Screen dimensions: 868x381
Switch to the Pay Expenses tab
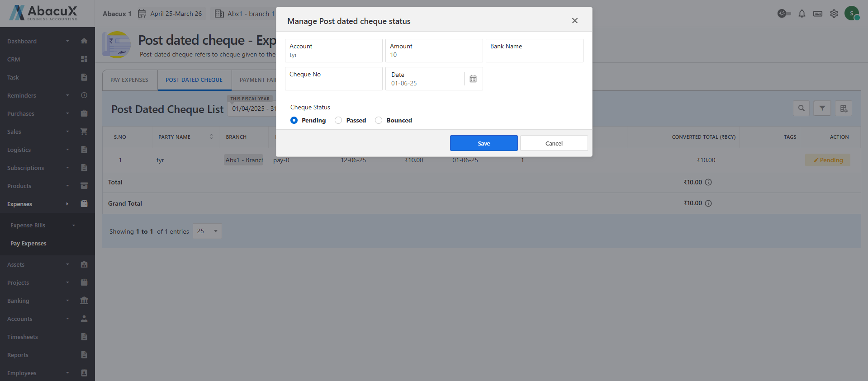click(129, 80)
